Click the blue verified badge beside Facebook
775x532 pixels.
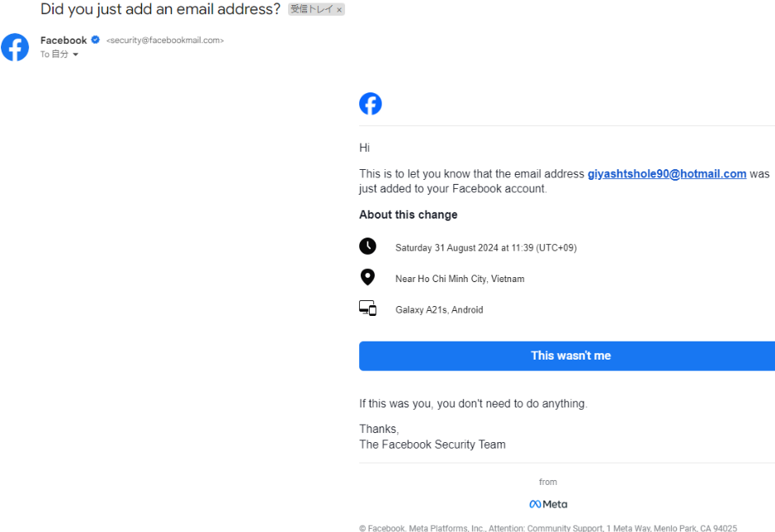[x=96, y=40]
